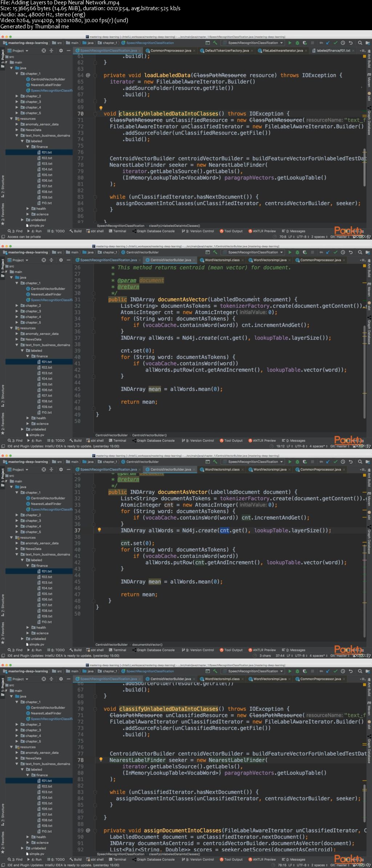Screen dimensions: 372x868
Task: Toggle 9: Version Control in the 00:00:47 frame
Action: click(x=198, y=231)
